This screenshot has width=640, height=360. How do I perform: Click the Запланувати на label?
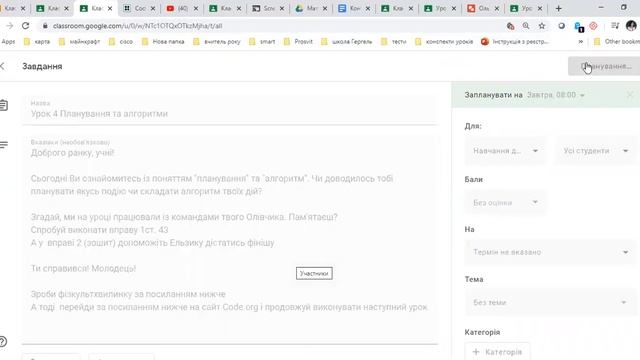pyautogui.click(x=493, y=95)
